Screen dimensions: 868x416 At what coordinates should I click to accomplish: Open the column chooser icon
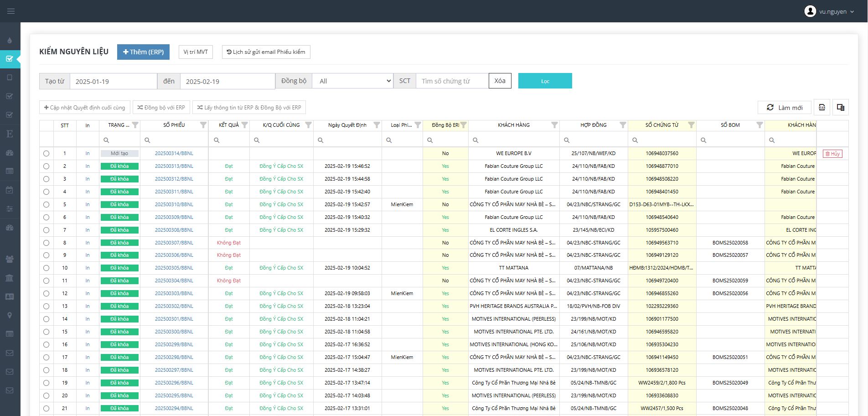pyautogui.click(x=841, y=107)
